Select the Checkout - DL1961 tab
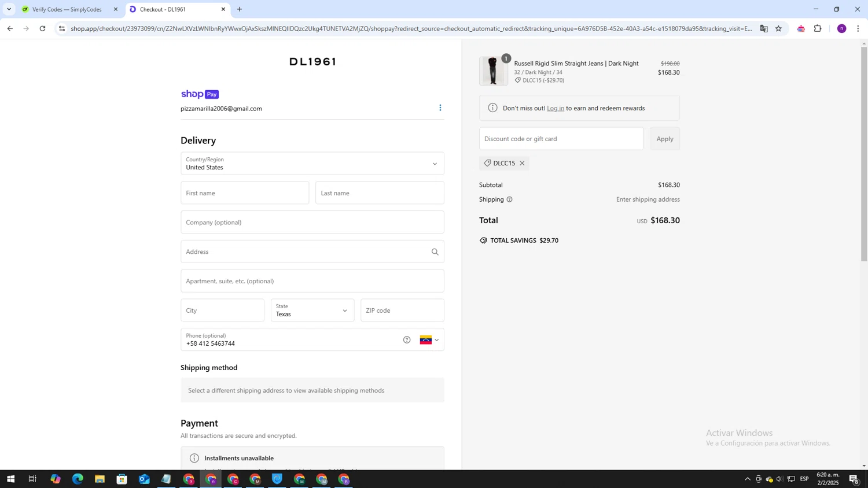This screenshot has height=488, width=868. click(x=174, y=9)
